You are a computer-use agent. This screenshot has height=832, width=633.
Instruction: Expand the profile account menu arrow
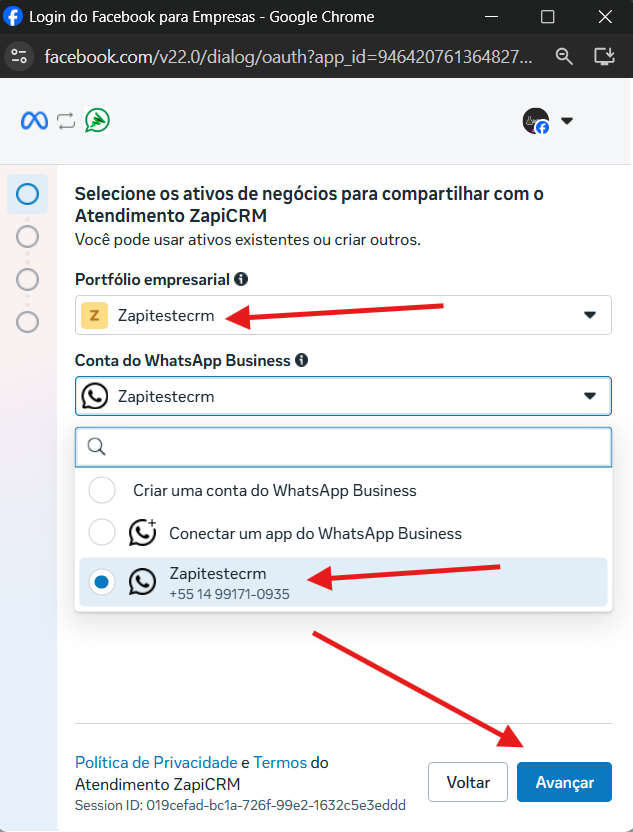click(x=567, y=121)
